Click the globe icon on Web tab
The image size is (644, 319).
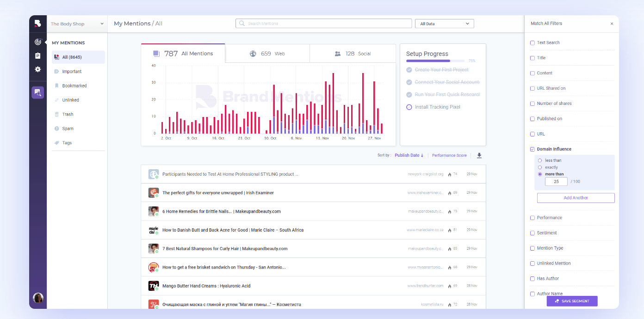point(253,54)
